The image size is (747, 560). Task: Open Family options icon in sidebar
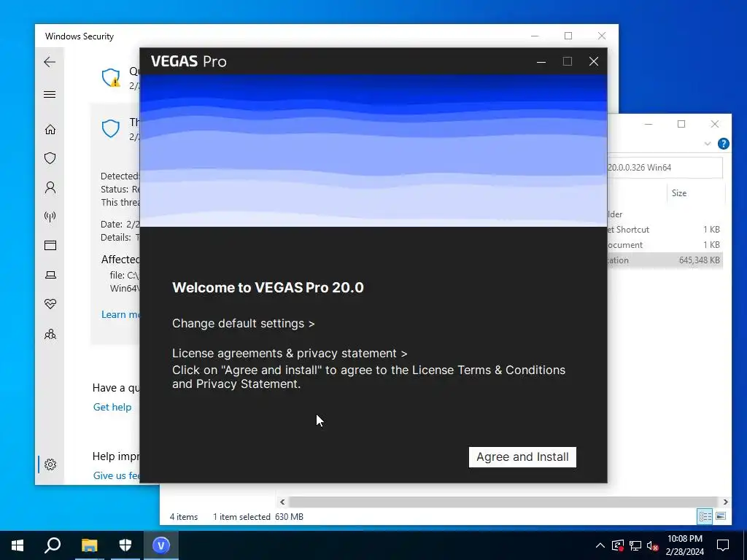[x=50, y=334]
